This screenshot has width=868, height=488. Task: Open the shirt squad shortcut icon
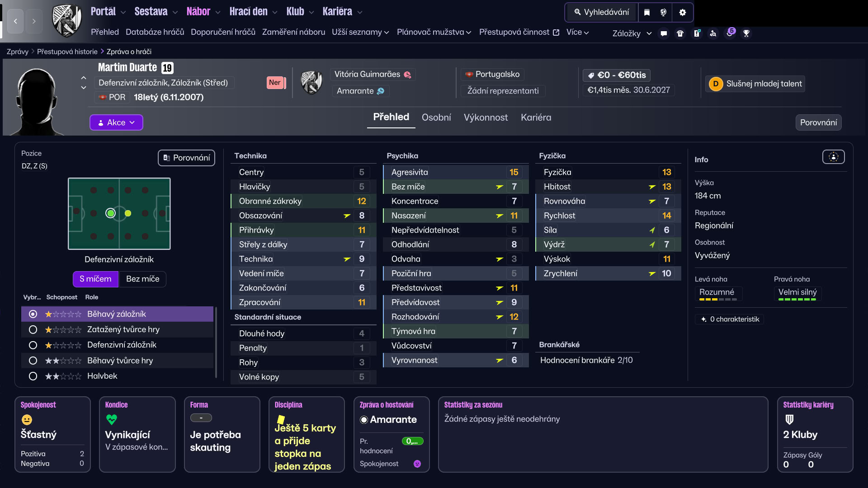coord(680,33)
